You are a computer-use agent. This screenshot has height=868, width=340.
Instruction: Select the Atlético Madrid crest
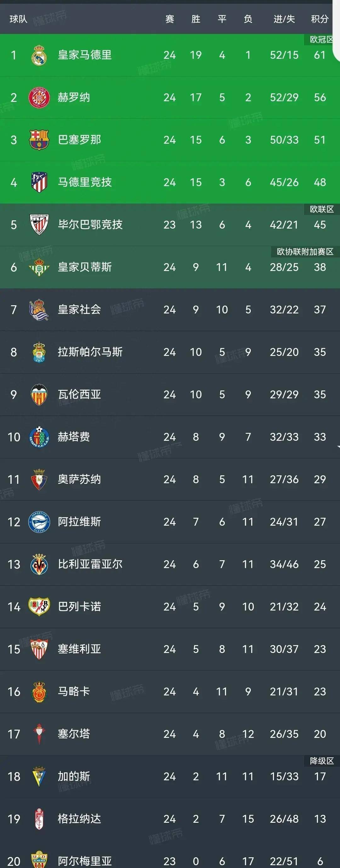pos(39,182)
